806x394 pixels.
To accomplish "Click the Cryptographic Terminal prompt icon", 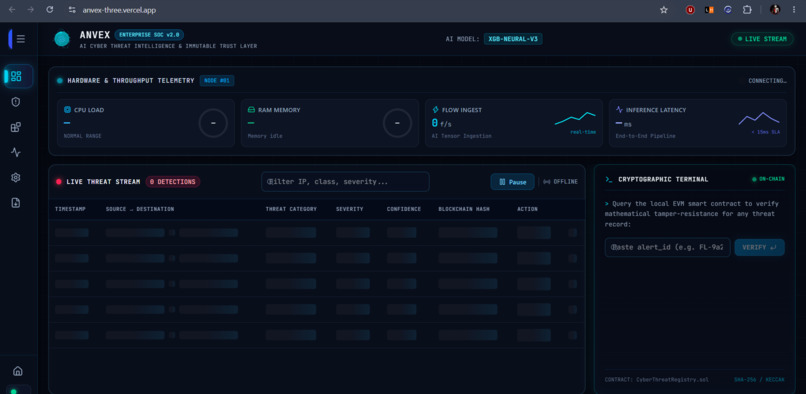I will tap(609, 180).
